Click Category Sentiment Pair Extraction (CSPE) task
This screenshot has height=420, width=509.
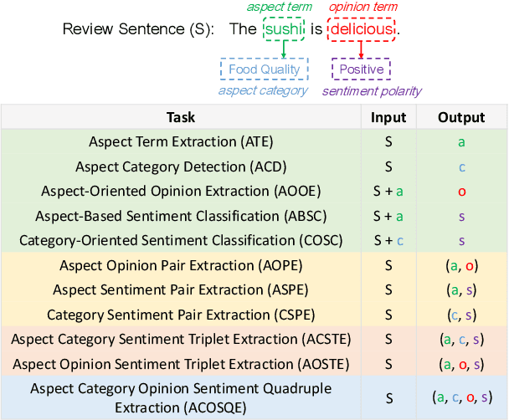tap(180, 315)
